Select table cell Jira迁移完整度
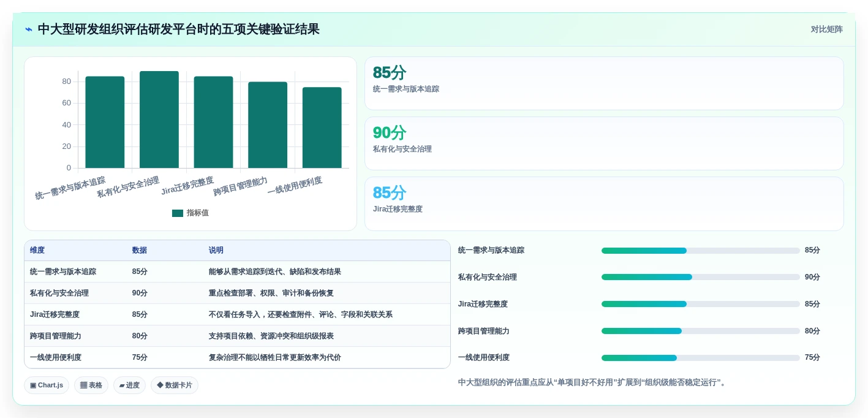 tap(55, 315)
